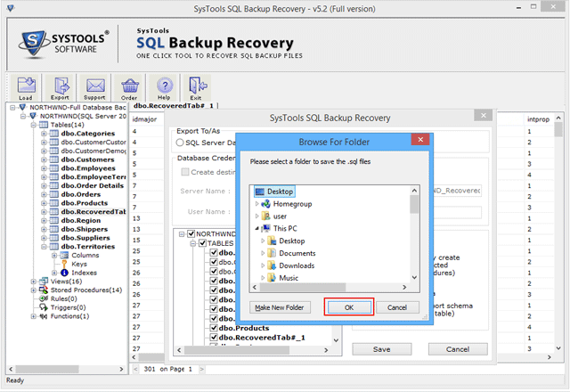Collapse the dbo.Territories tree node
This screenshot has width=570, height=392.
44,247
